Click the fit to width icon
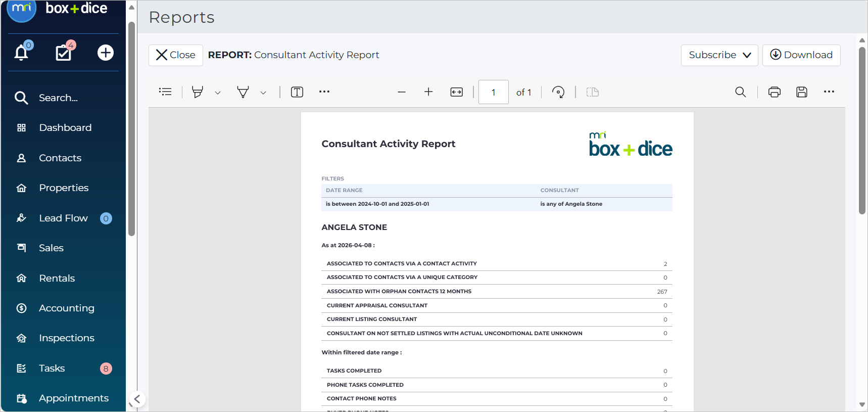The width and height of the screenshot is (868, 412). [x=457, y=92]
